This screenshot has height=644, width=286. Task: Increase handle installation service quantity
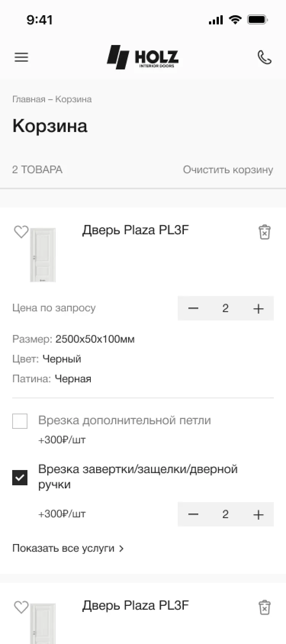pyautogui.click(x=258, y=514)
